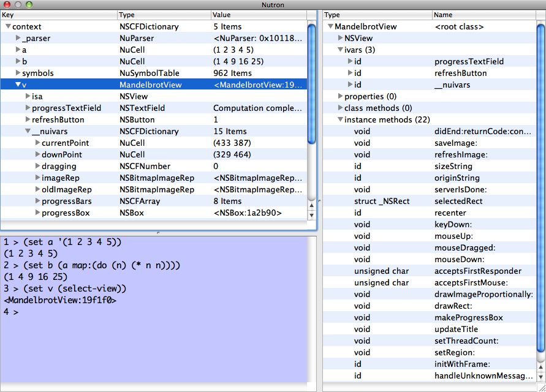Collapse the ivars (3) section
546x392 pixels.
(341, 50)
